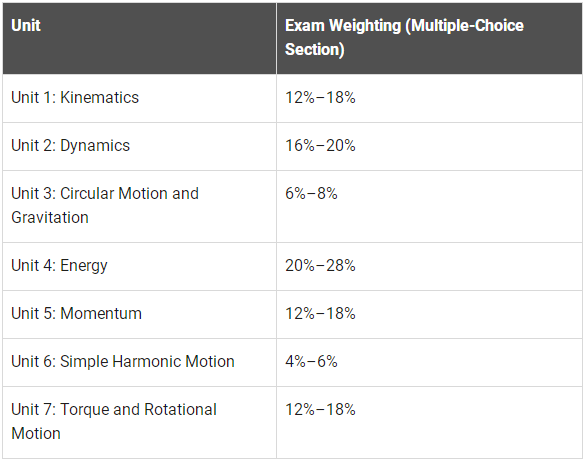585x461 pixels.
Task: Click the 'Exam Weighting (Multiple-Choice Section)' header
Action: (429, 38)
